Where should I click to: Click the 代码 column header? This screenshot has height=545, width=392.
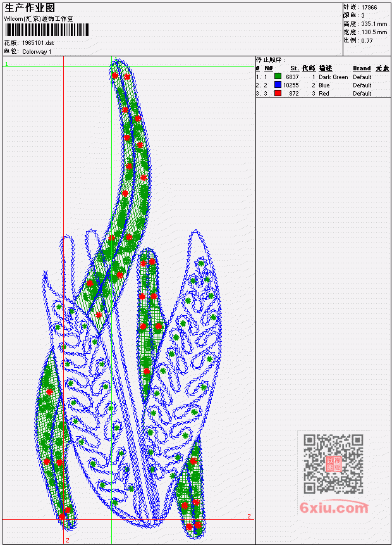coord(309,68)
